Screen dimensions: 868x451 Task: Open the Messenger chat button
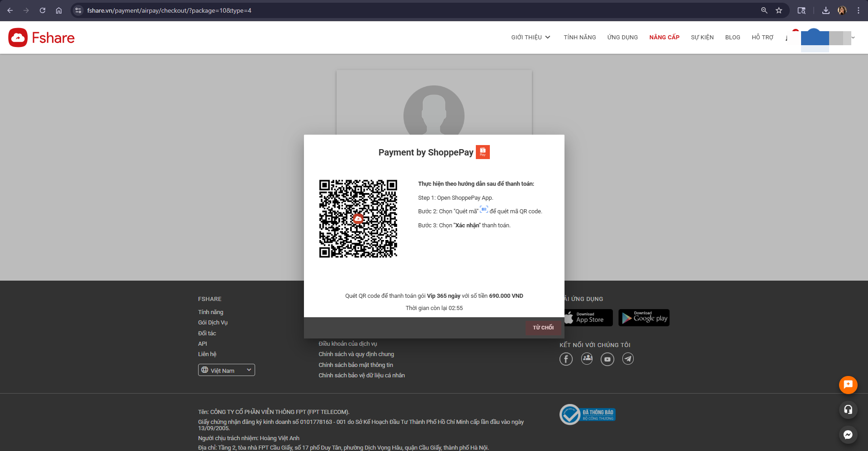tap(848, 435)
